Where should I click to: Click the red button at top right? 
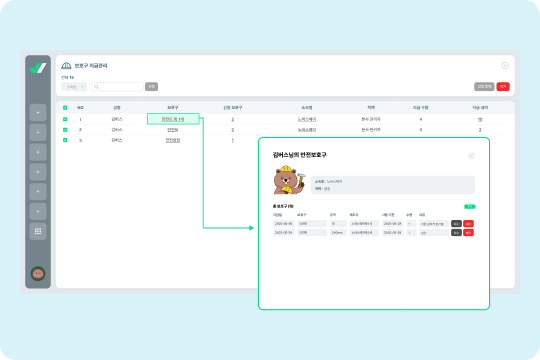[x=503, y=87]
